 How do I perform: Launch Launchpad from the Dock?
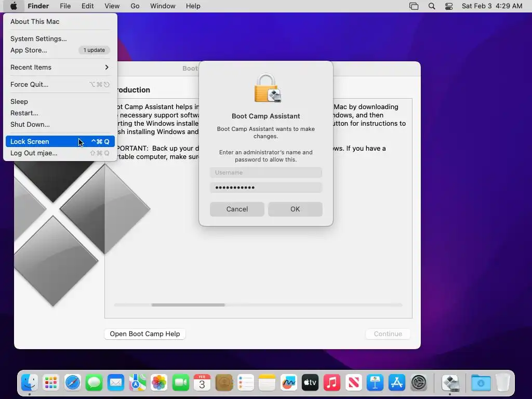[x=51, y=383]
